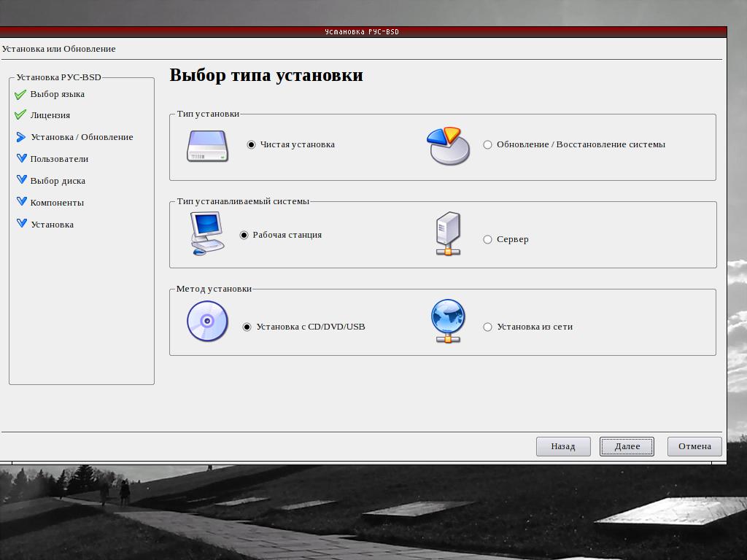Click Выбор языка step in sidebar
The height and width of the screenshot is (560, 747).
[57, 94]
